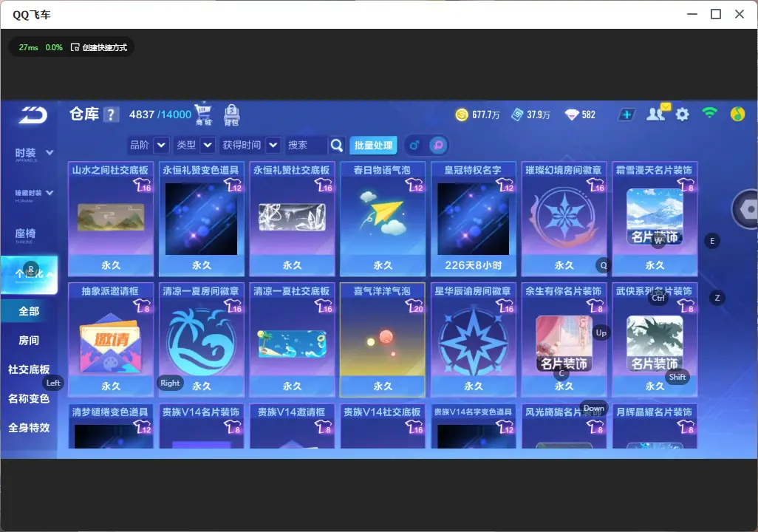Click the 4837/14000 capacity text
This screenshot has width=758, height=532.
pyautogui.click(x=160, y=115)
